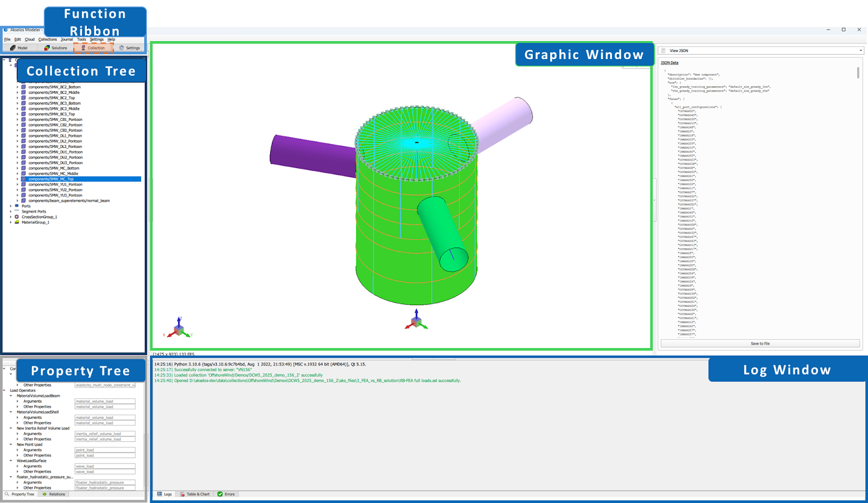
Task: Open the Journal menu
Action: coord(67,39)
